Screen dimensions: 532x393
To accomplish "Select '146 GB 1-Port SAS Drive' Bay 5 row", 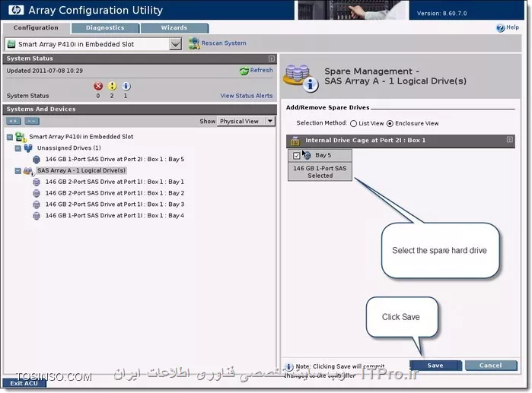I will (115, 159).
